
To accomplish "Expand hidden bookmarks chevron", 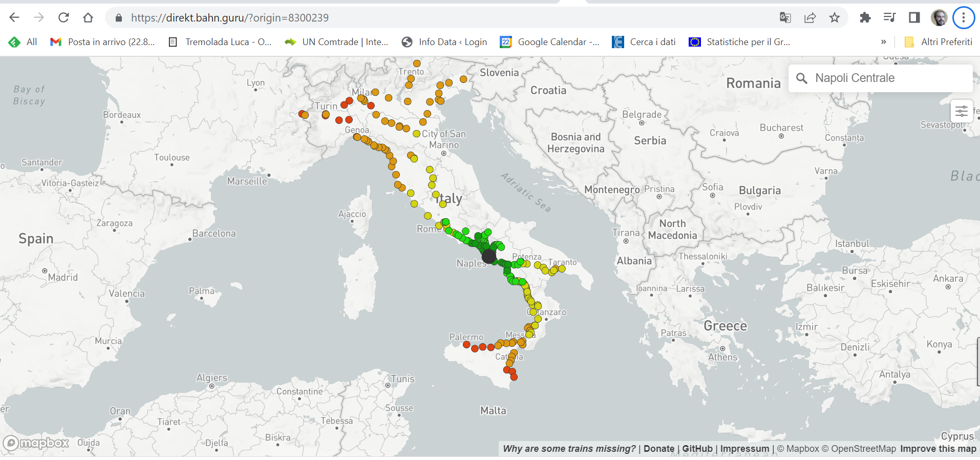I will point(883,42).
